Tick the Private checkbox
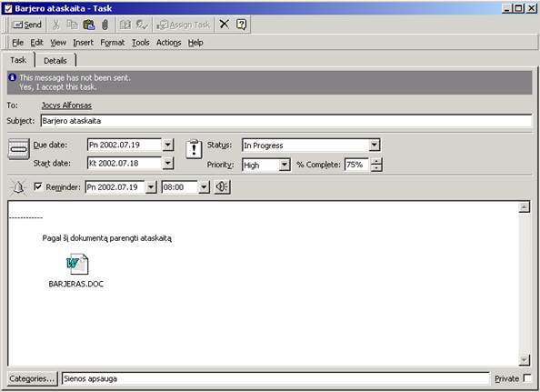The height and width of the screenshot is (392, 540). pos(527,377)
